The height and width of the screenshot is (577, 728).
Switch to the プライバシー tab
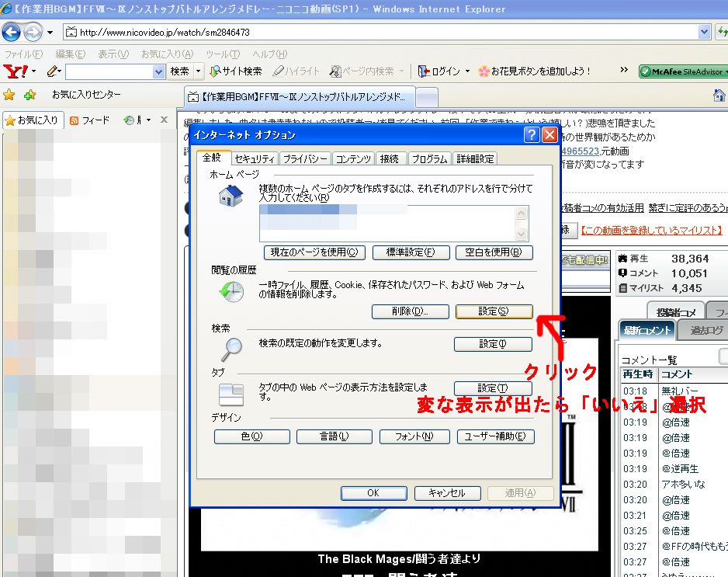(305, 159)
